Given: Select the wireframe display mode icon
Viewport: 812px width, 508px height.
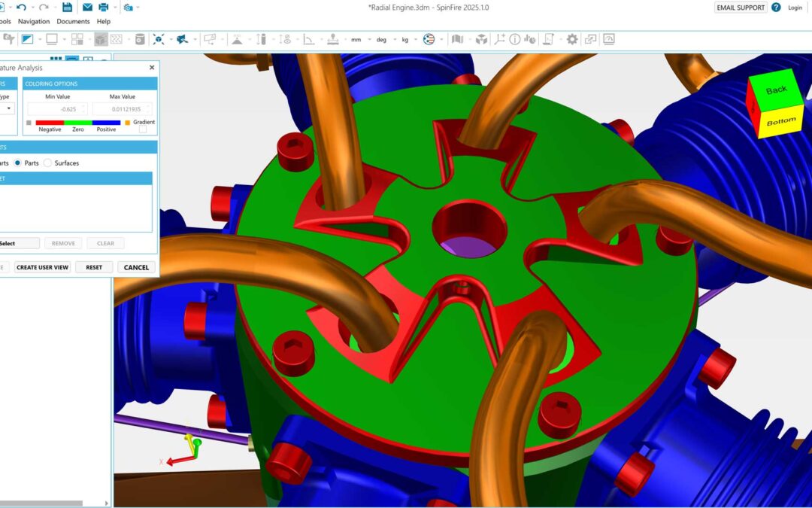Looking at the screenshot, I should tap(118, 38).
